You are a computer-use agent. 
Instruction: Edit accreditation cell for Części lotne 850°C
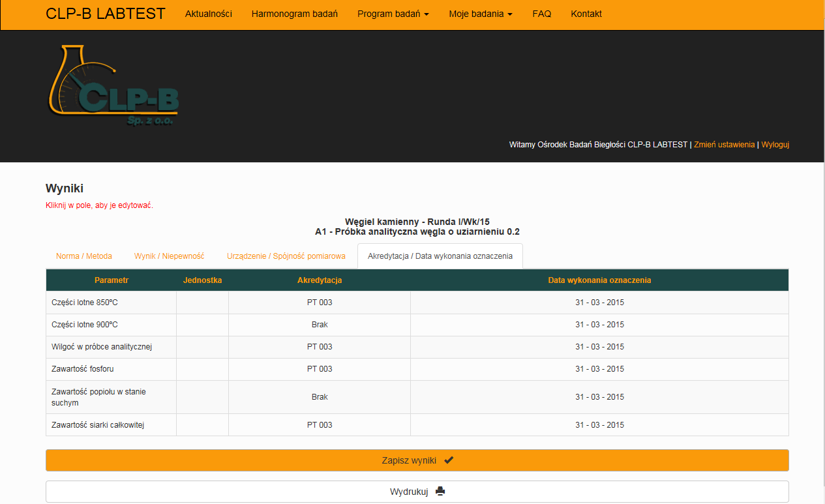pyautogui.click(x=320, y=303)
